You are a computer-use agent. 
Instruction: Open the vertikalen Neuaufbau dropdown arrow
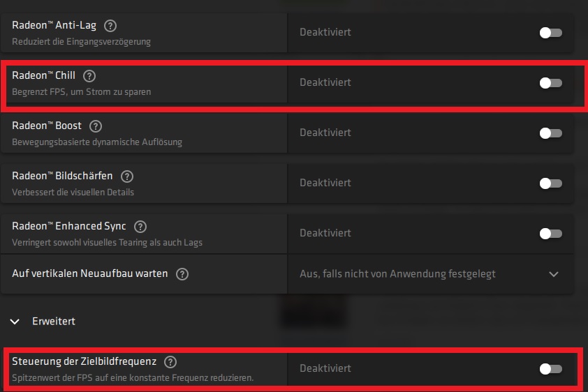pos(554,274)
